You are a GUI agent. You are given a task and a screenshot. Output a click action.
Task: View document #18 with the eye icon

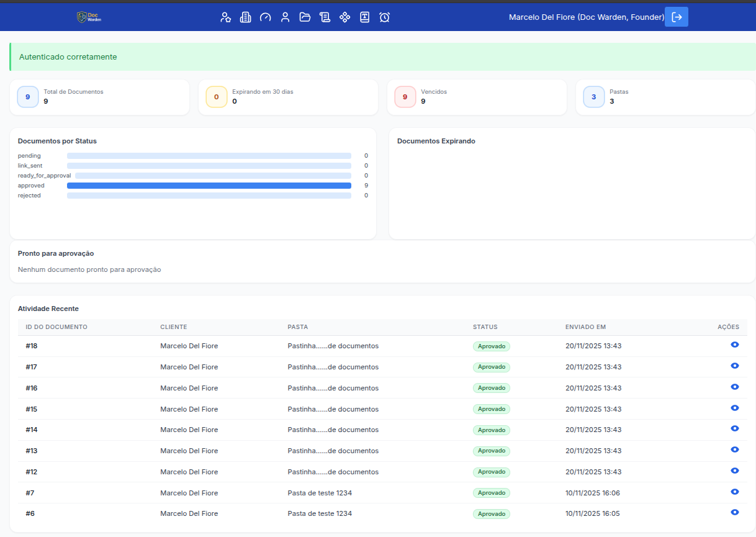(x=735, y=345)
